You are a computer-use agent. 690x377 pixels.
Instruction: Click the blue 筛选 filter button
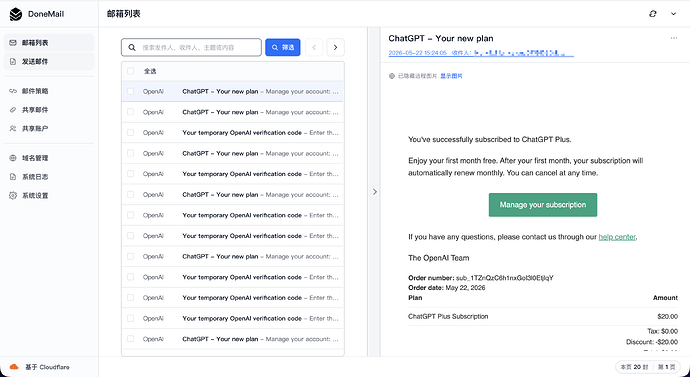283,48
